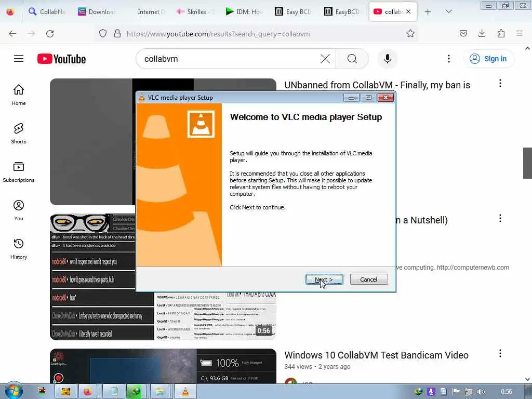The width and height of the screenshot is (532, 399).
Task: Switch to the Download browser tab
Action: click(96, 11)
